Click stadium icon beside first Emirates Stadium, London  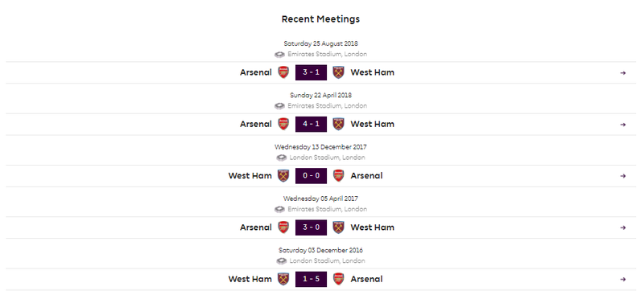(x=279, y=54)
